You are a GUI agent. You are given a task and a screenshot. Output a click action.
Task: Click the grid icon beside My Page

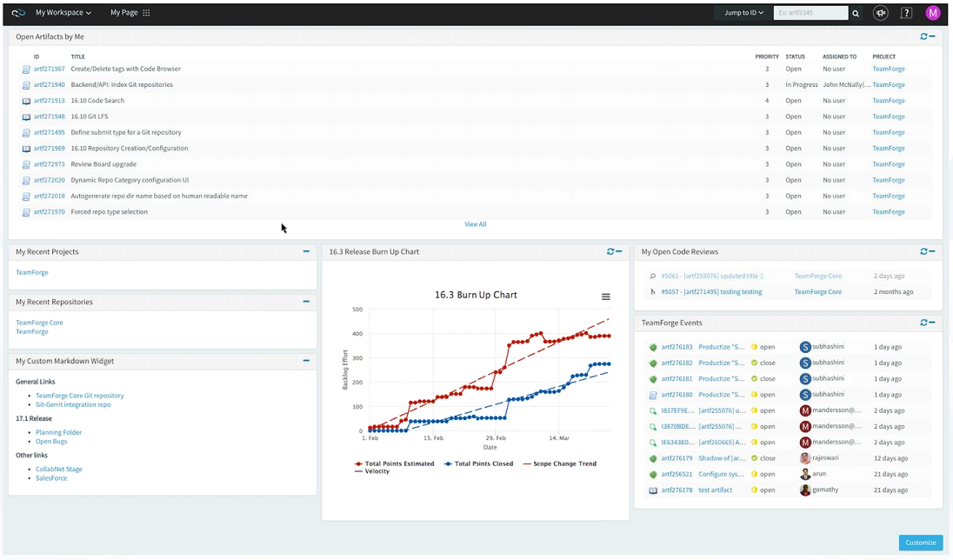point(146,13)
